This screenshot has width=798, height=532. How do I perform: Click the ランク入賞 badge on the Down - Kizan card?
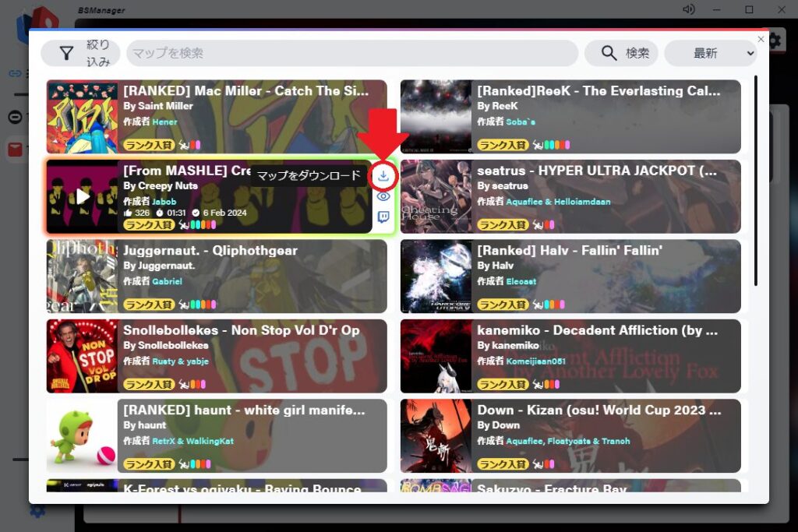503,464
